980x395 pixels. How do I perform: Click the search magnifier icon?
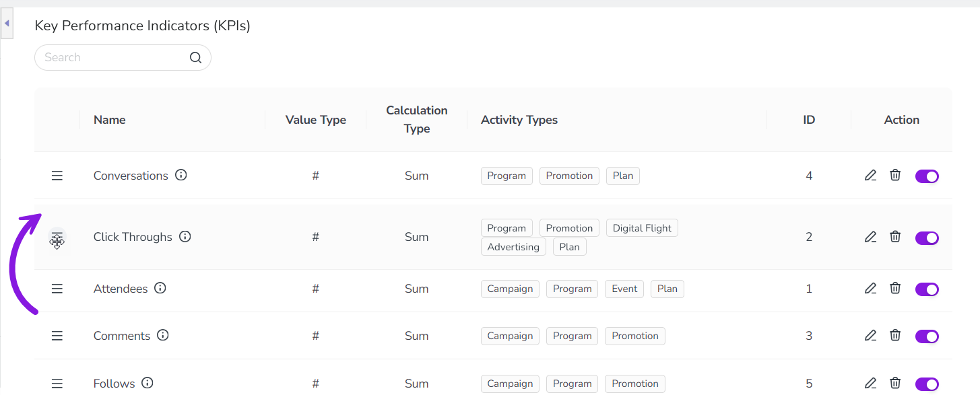[195, 58]
